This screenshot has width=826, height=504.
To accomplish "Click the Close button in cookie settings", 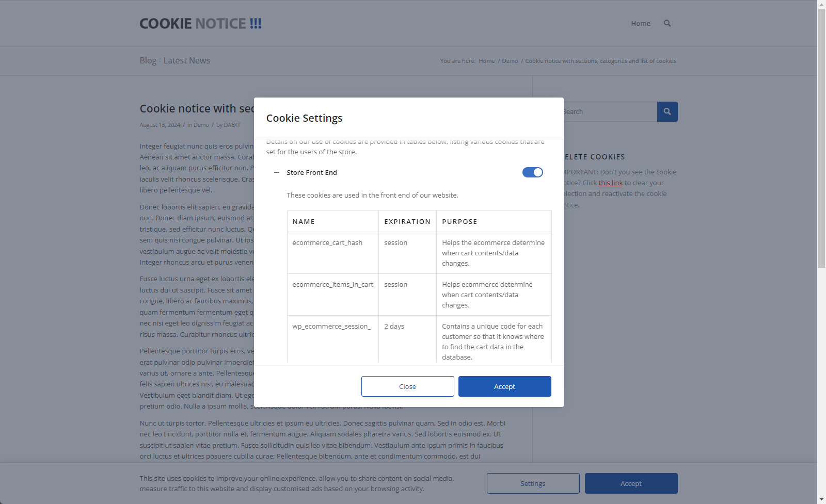I will coord(407,386).
